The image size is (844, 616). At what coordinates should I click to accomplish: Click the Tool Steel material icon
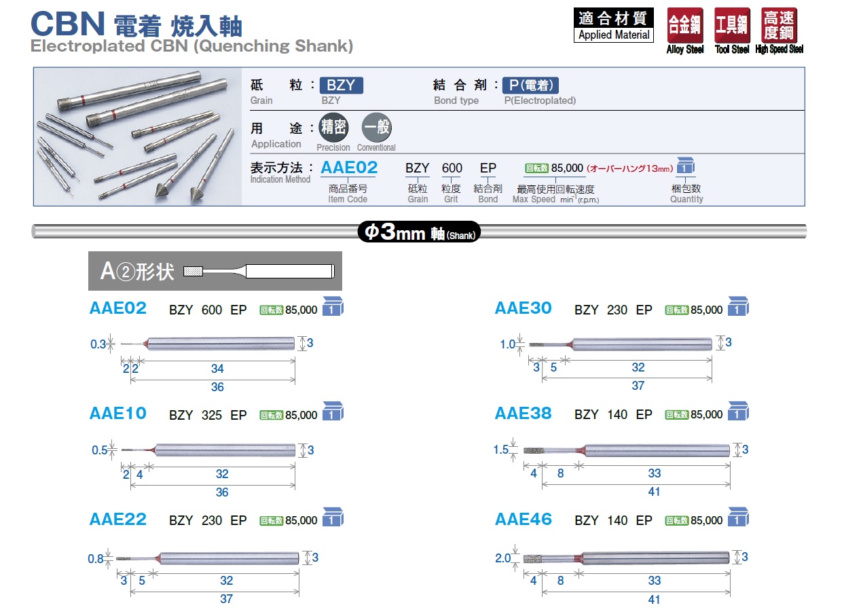click(732, 26)
